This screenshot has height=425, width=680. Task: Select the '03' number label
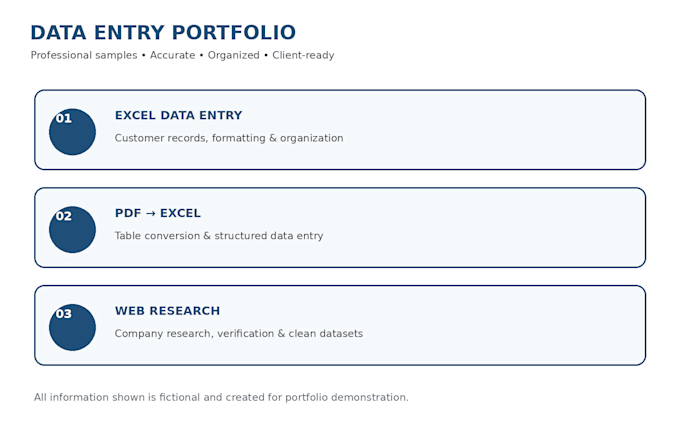click(x=64, y=314)
